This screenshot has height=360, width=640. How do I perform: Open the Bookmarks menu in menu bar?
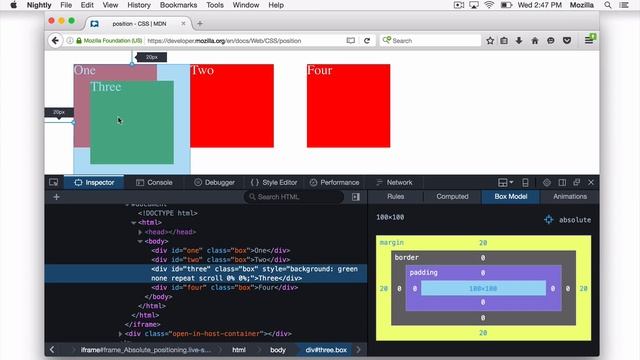click(x=178, y=5)
